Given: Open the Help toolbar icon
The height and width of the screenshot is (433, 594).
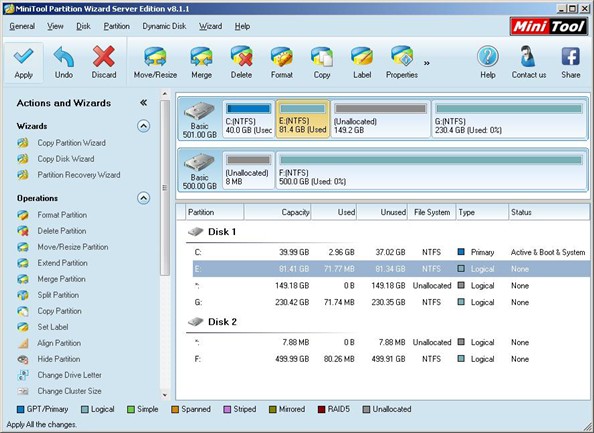Looking at the screenshot, I should pyautogui.click(x=488, y=63).
